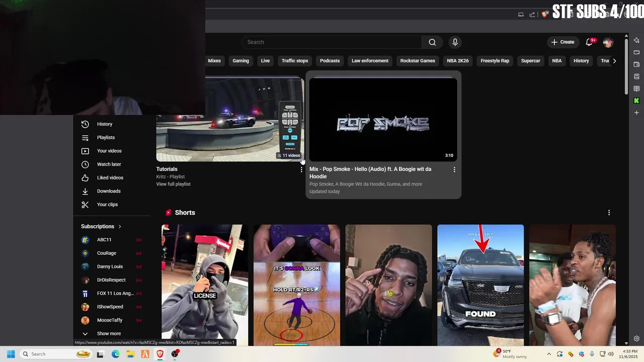Select the Law enforcement chip
This screenshot has width=644, height=362.
click(x=370, y=61)
